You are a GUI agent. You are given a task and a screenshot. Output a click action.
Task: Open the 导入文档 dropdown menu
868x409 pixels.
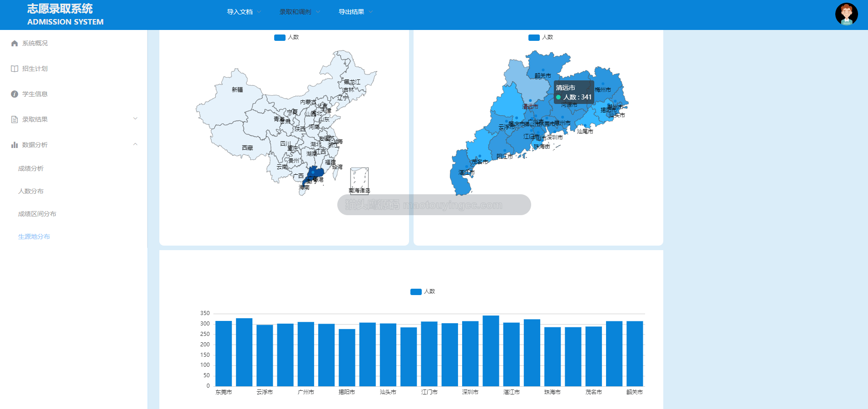click(244, 12)
